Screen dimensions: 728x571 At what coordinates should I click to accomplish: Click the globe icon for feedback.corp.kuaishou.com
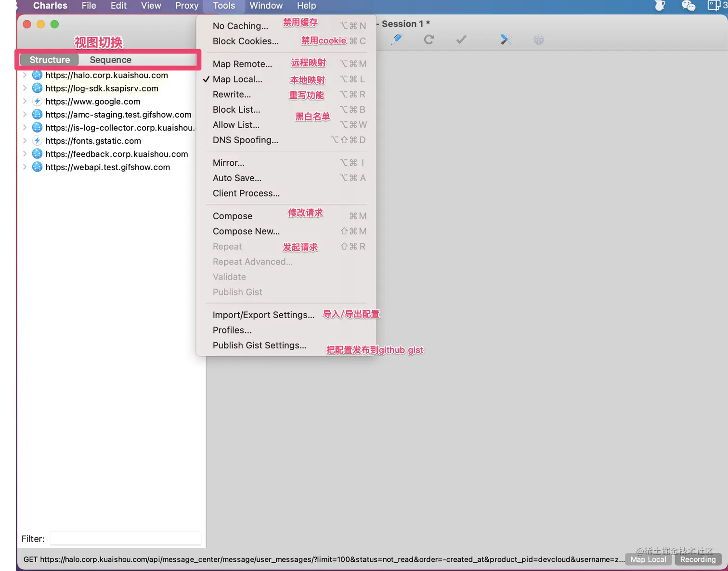(37, 154)
